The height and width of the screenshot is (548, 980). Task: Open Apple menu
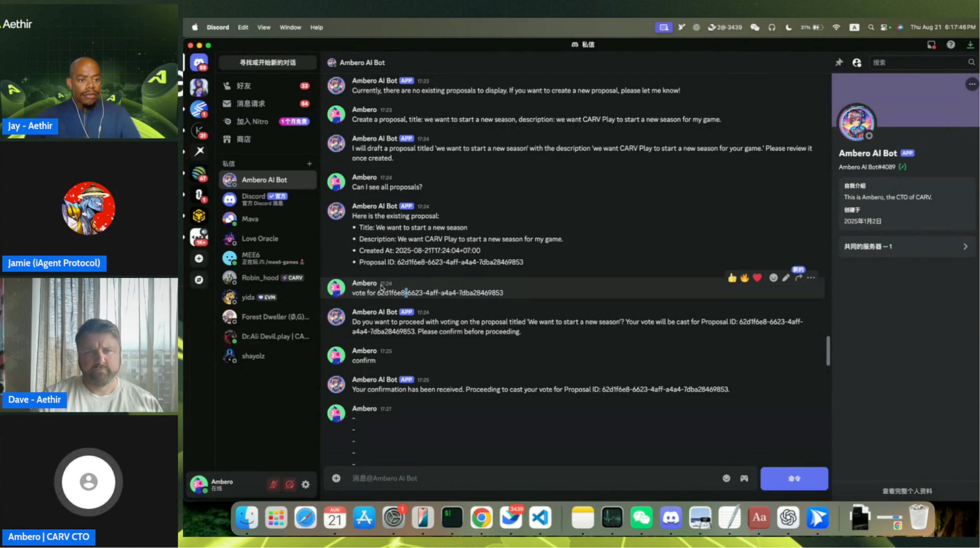click(x=195, y=28)
